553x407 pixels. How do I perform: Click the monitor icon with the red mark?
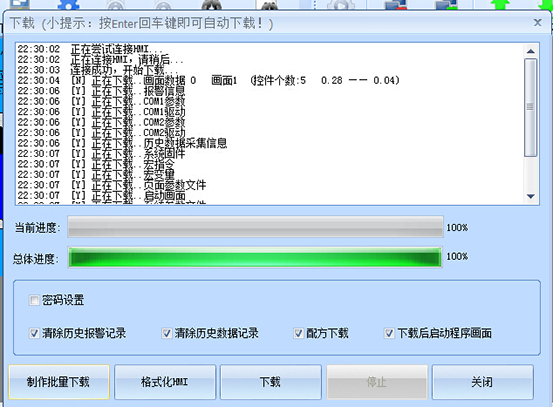pyautogui.click(x=396, y=4)
